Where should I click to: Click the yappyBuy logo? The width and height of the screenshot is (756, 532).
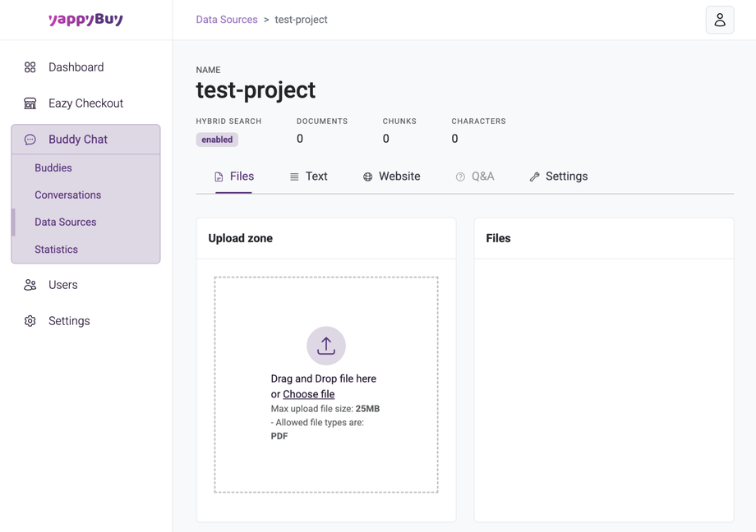tap(85, 20)
